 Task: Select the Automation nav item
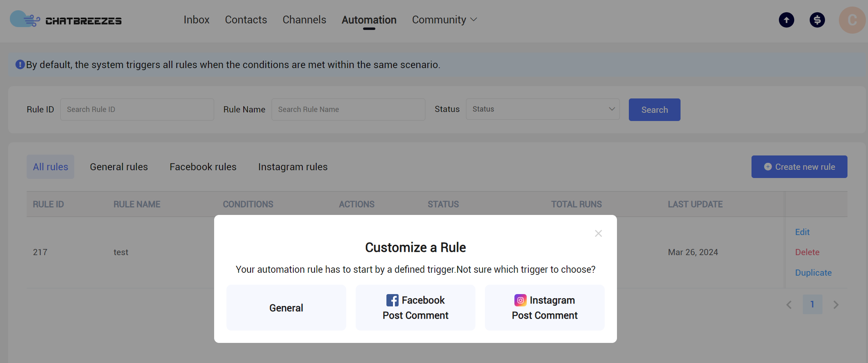coord(369,20)
